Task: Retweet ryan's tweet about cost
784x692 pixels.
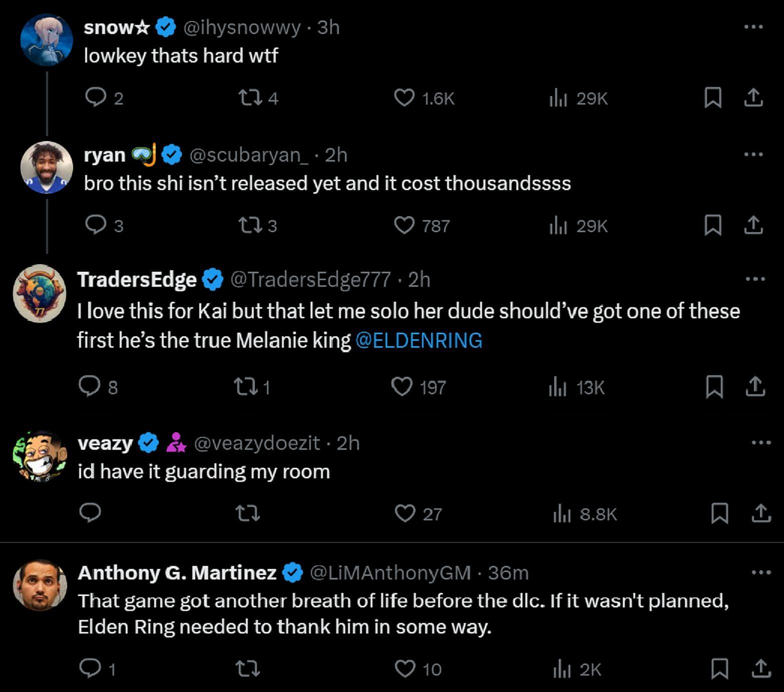Action: click(x=249, y=226)
